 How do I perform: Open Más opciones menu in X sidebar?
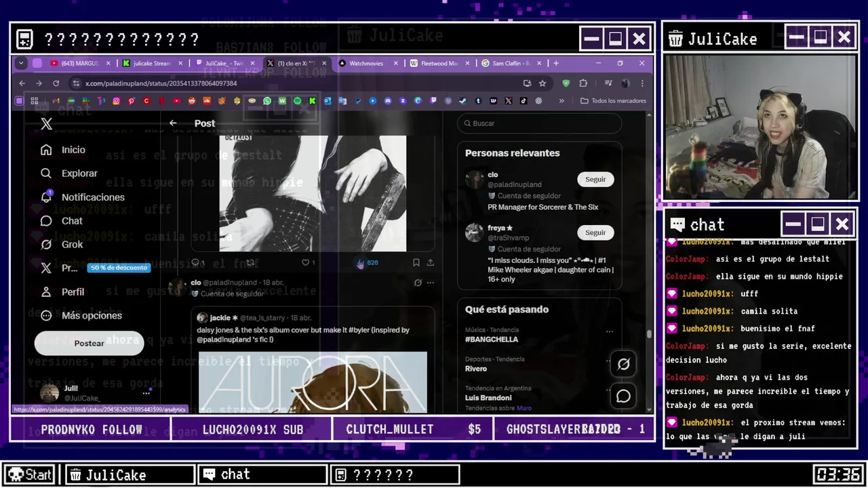point(81,315)
